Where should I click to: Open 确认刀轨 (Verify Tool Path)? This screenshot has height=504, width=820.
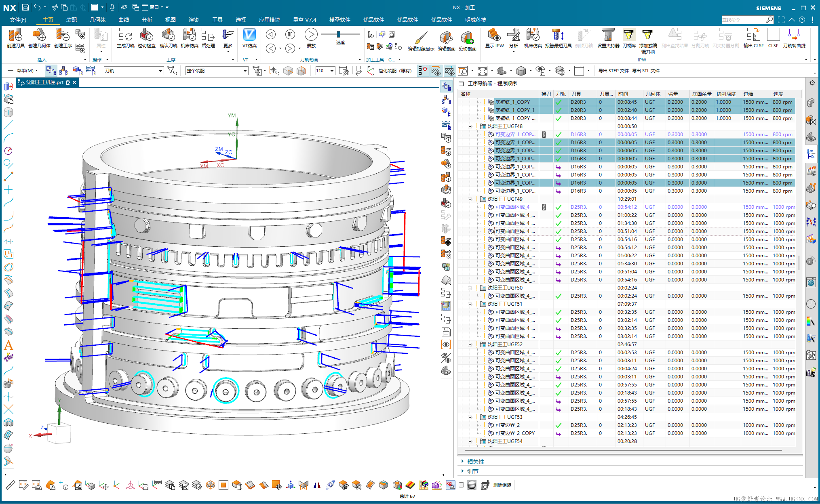pos(168,38)
